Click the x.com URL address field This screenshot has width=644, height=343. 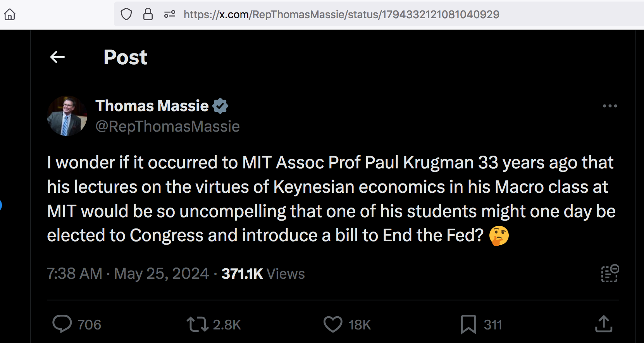tap(341, 15)
